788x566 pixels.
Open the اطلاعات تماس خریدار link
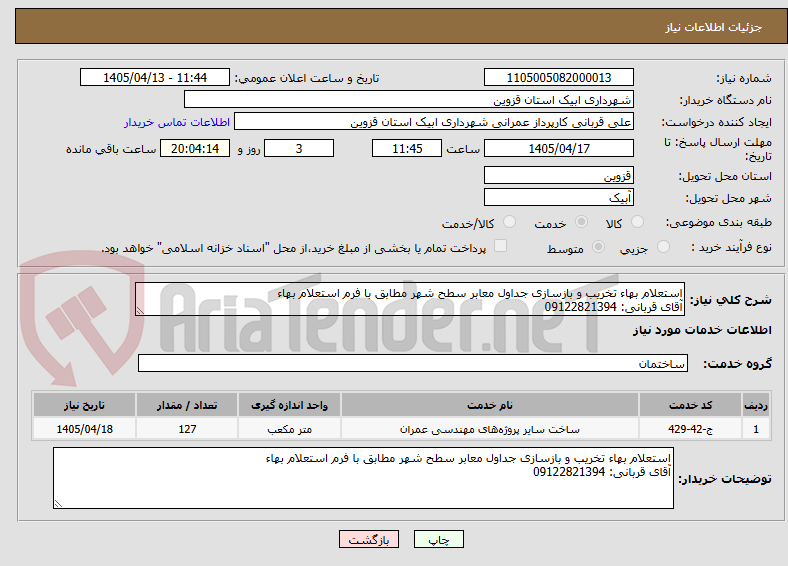177,122
